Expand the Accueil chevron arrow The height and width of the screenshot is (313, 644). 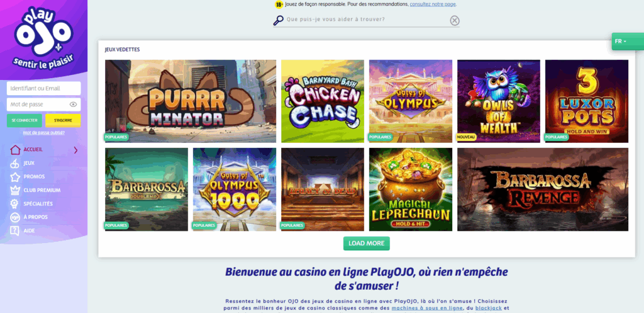coord(75,150)
